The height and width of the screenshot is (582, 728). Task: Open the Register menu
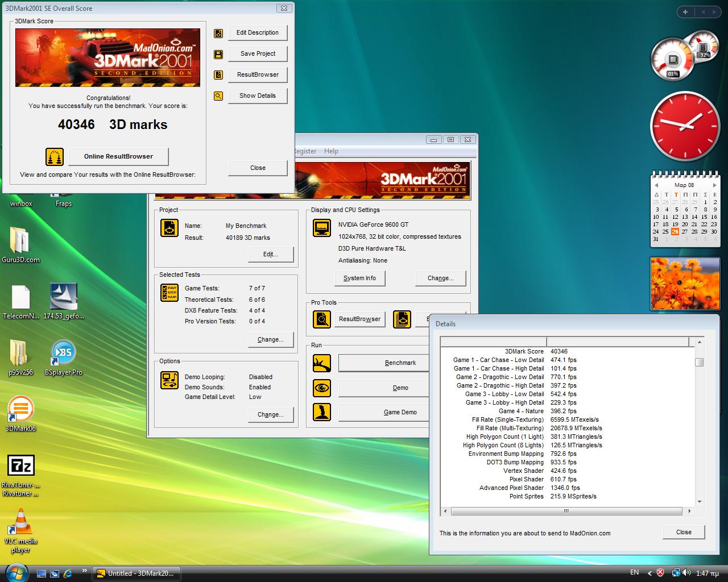point(305,151)
